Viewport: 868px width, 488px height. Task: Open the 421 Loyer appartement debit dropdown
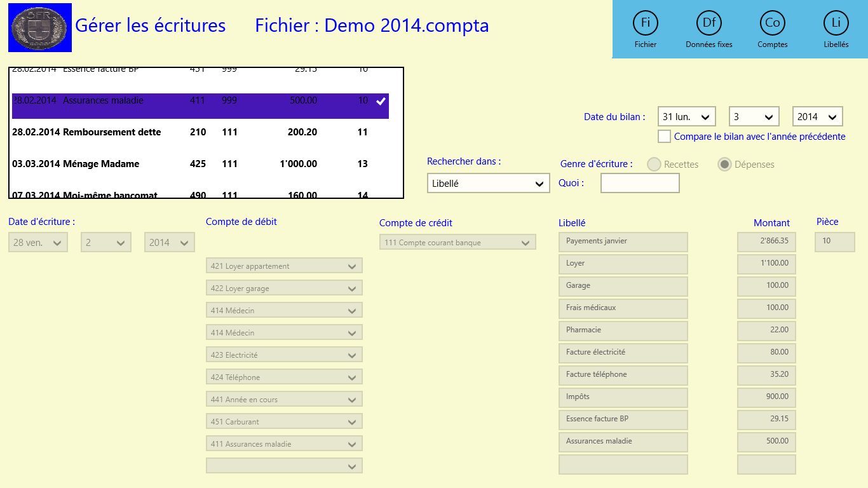click(284, 266)
